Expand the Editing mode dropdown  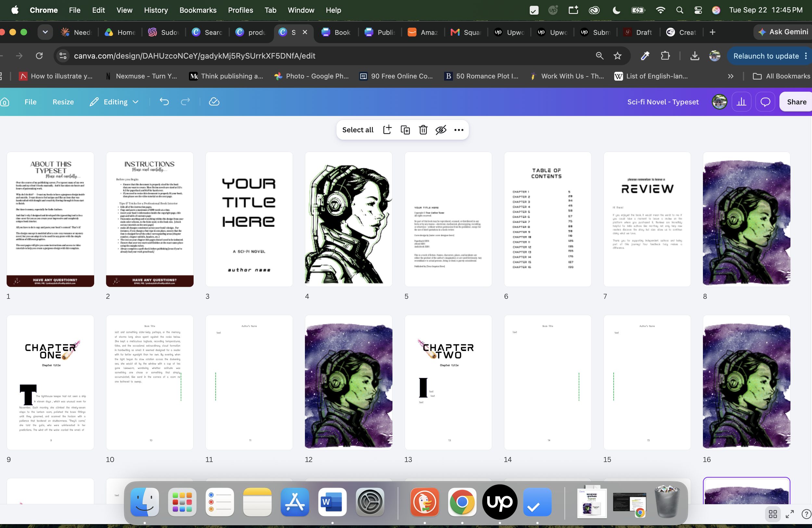(114, 102)
